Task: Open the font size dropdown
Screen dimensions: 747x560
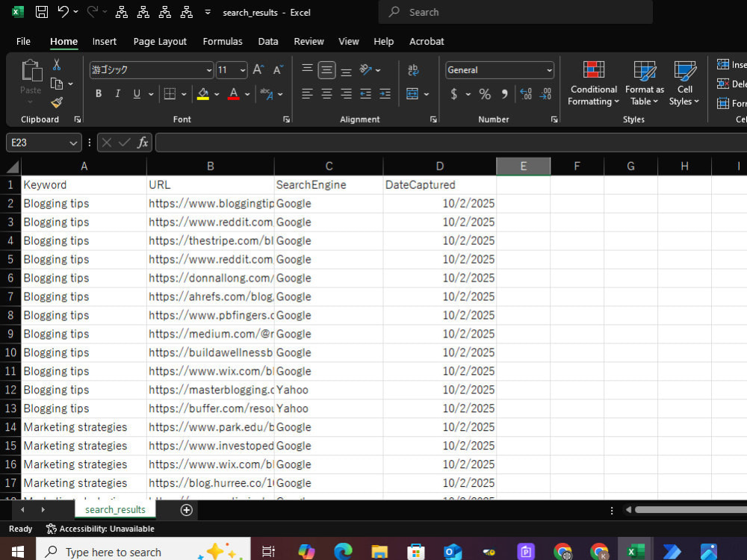Action: (x=243, y=70)
